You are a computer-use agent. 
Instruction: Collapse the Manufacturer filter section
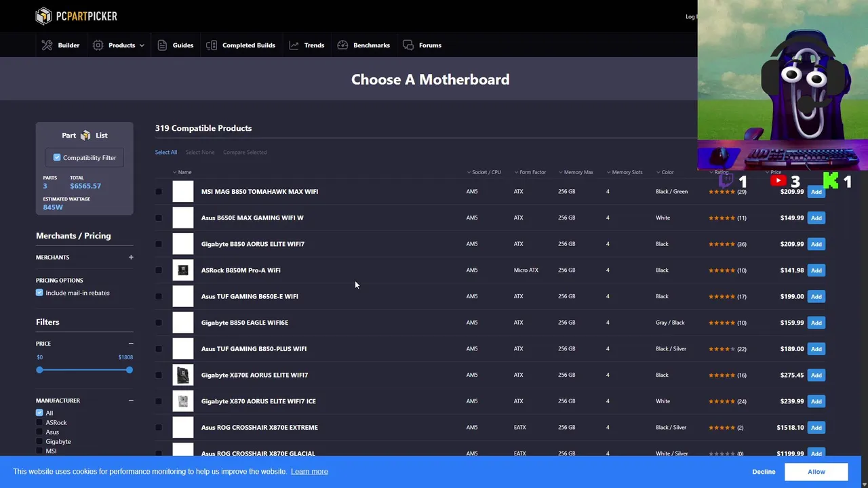(131, 401)
